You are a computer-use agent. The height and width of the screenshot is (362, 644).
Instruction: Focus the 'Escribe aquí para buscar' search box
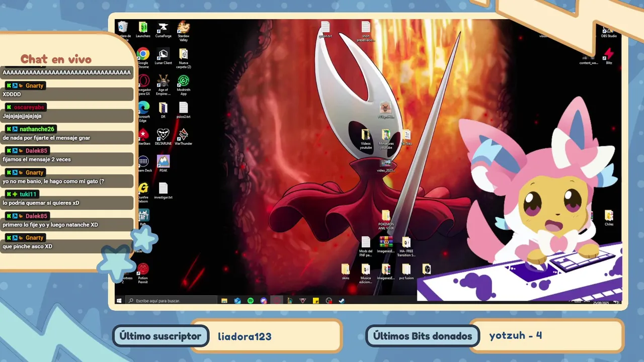point(171,301)
